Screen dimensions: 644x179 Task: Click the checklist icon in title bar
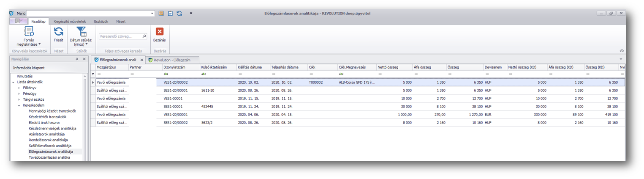170,14
